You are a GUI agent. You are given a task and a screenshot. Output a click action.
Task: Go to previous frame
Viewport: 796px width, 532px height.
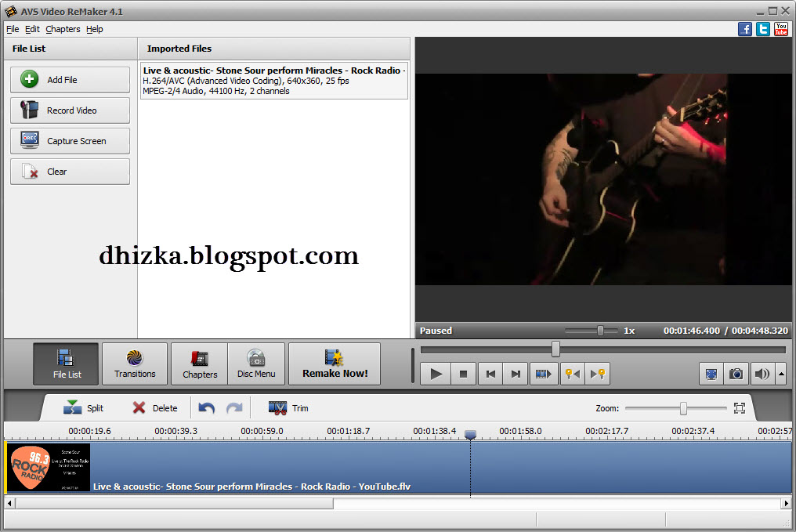pyautogui.click(x=490, y=375)
